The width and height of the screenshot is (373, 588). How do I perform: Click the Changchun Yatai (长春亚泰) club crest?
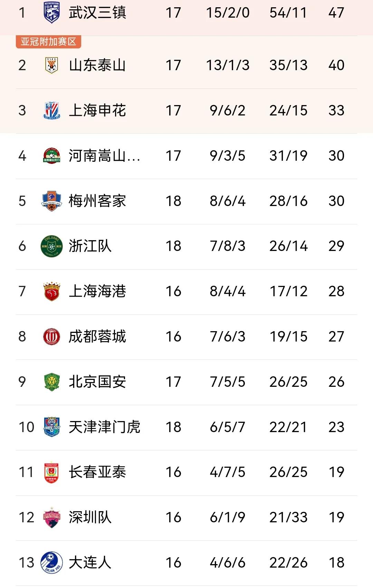51,472
